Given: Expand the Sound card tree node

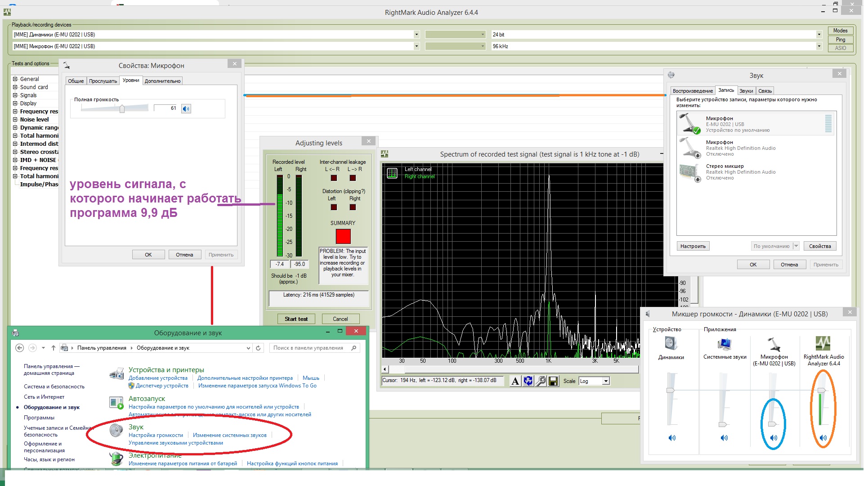Looking at the screenshot, I should (x=15, y=87).
